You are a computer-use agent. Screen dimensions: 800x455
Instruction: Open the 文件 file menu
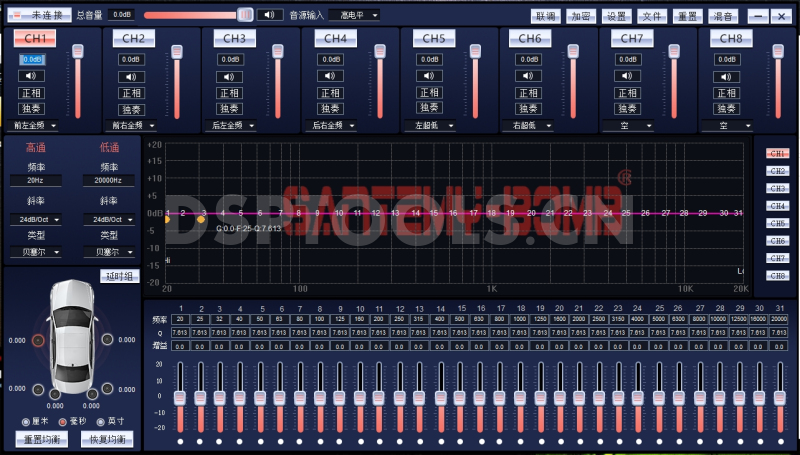[x=652, y=16]
